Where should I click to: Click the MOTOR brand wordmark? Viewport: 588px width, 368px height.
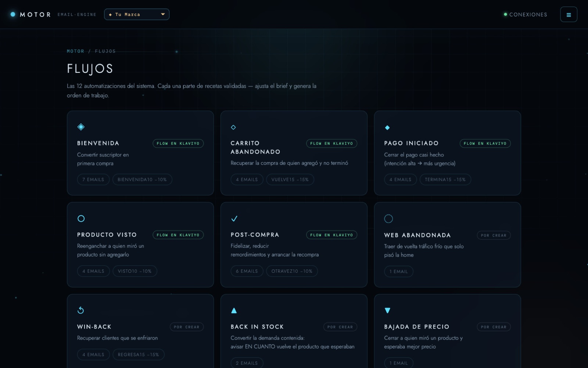pos(35,14)
